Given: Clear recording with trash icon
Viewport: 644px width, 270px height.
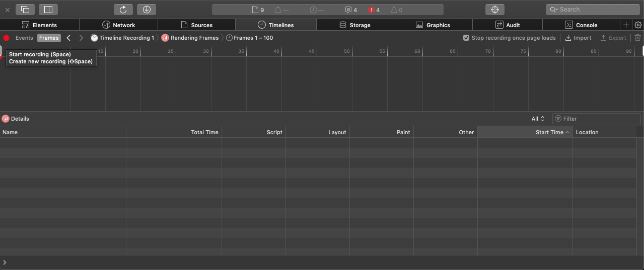Looking at the screenshot, I should coord(637,38).
